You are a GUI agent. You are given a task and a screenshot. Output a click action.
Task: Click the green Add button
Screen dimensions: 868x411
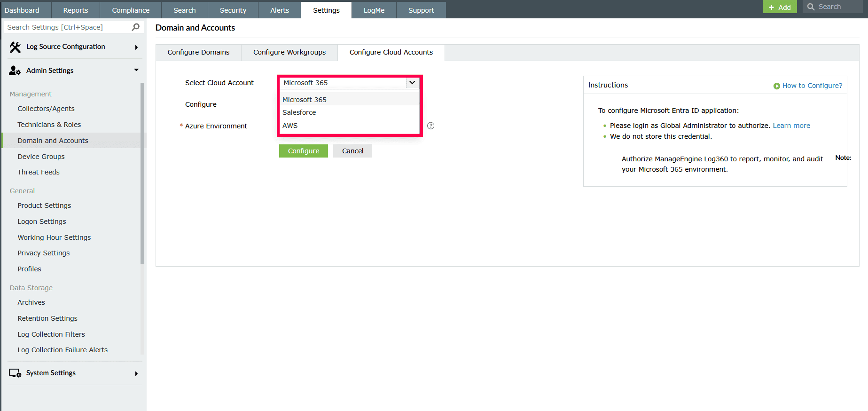pyautogui.click(x=780, y=7)
